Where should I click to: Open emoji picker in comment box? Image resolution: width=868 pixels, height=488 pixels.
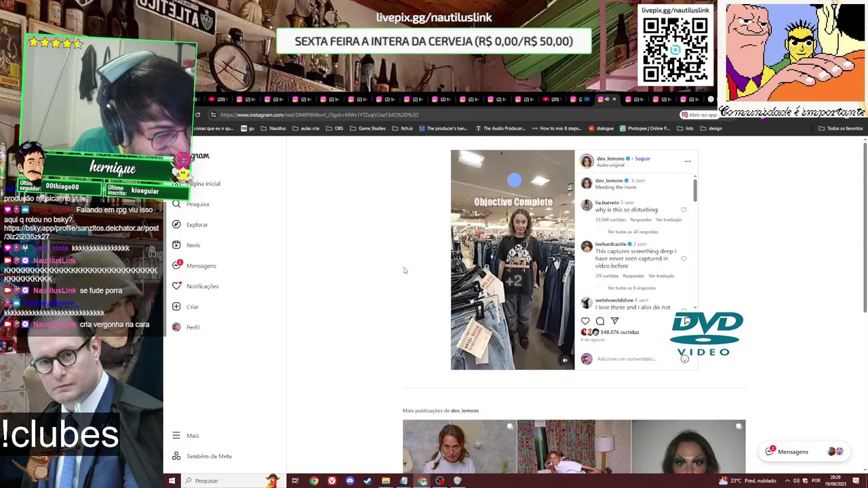tap(685, 359)
